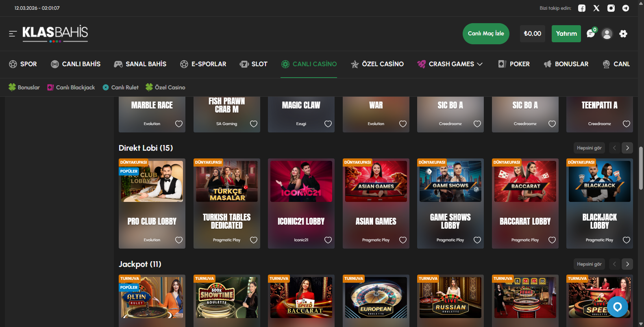Show next games in Direkt Lobi
The width and height of the screenshot is (644, 327).
click(x=628, y=148)
